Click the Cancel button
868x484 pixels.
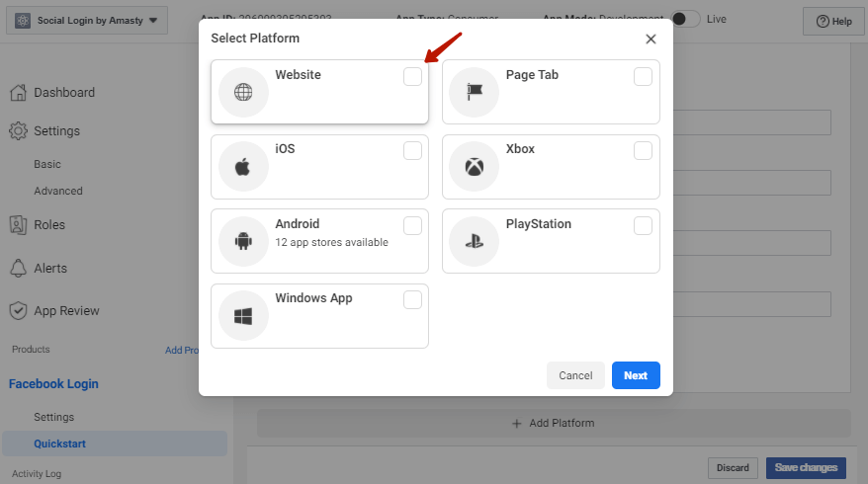click(575, 375)
